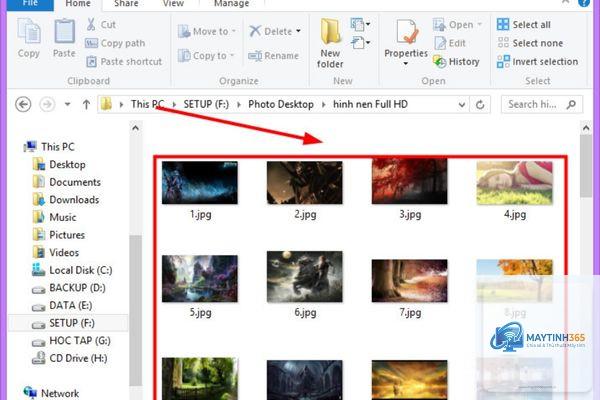Show file History
The height and width of the screenshot is (400, 600).
tap(456, 61)
